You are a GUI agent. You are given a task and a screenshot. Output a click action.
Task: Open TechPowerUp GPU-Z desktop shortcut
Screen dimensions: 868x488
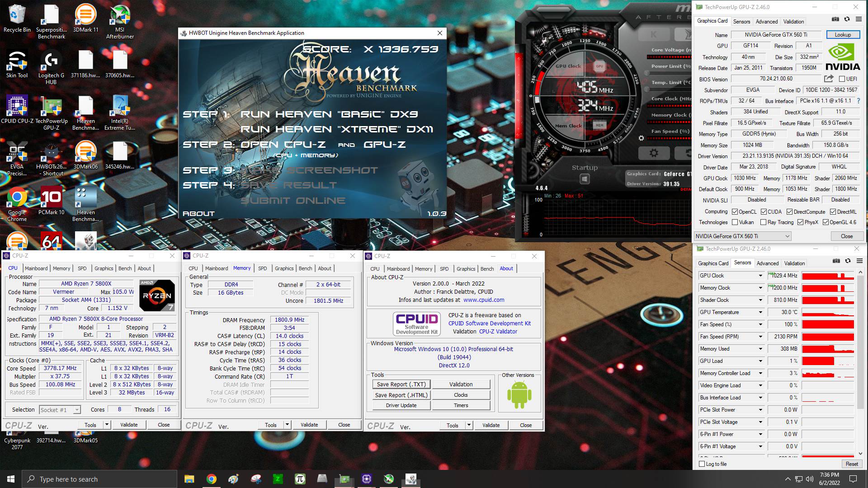coord(51,113)
